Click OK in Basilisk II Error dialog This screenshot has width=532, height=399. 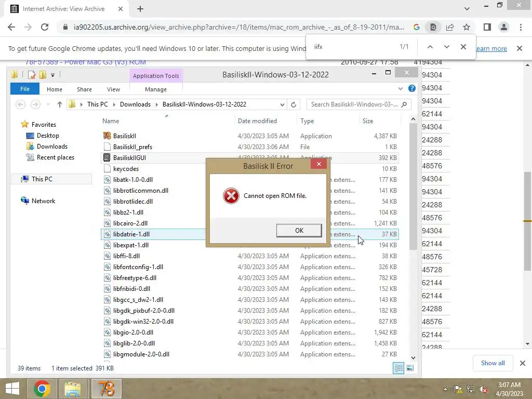[299, 230]
